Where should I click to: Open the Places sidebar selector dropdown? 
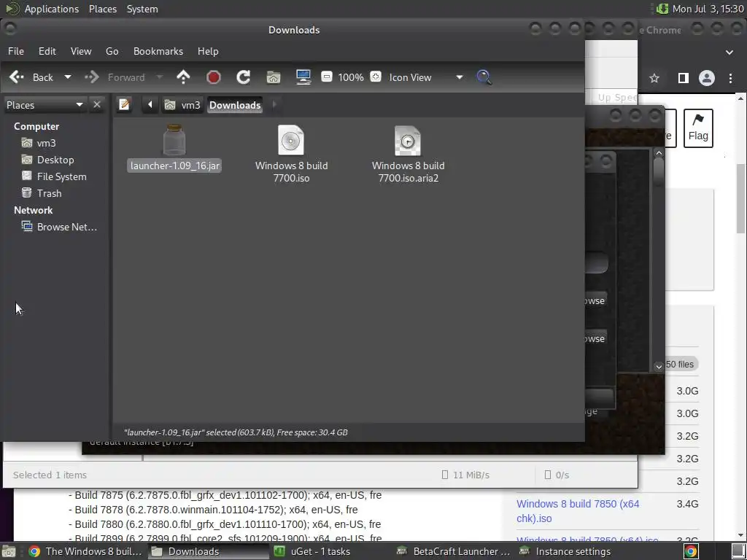(x=44, y=105)
